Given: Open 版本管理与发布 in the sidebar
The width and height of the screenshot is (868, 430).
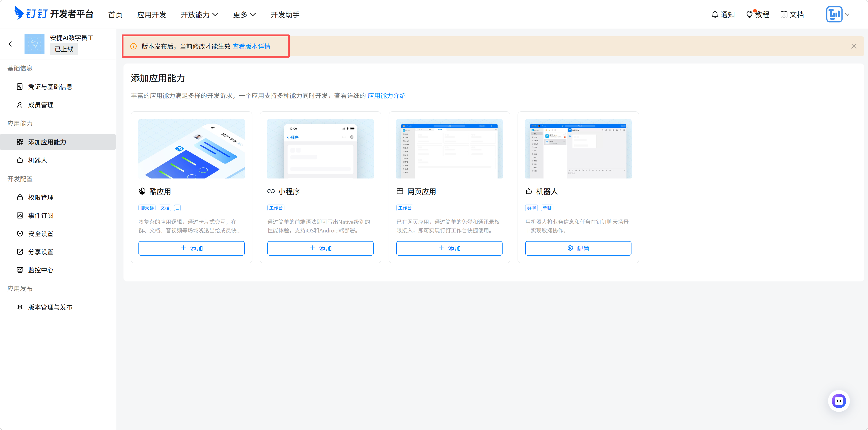Looking at the screenshot, I should coord(58,307).
